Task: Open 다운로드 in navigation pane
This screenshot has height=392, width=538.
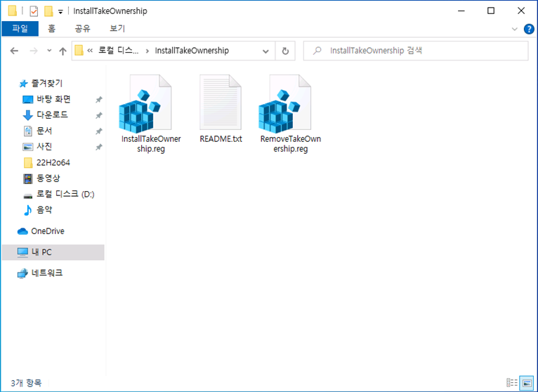Action: pyautogui.click(x=52, y=115)
